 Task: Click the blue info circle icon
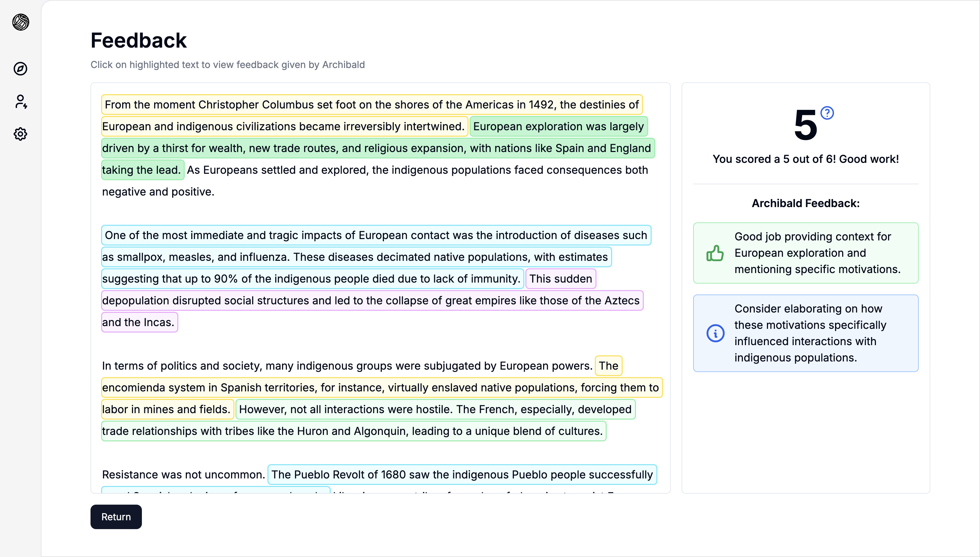715,333
